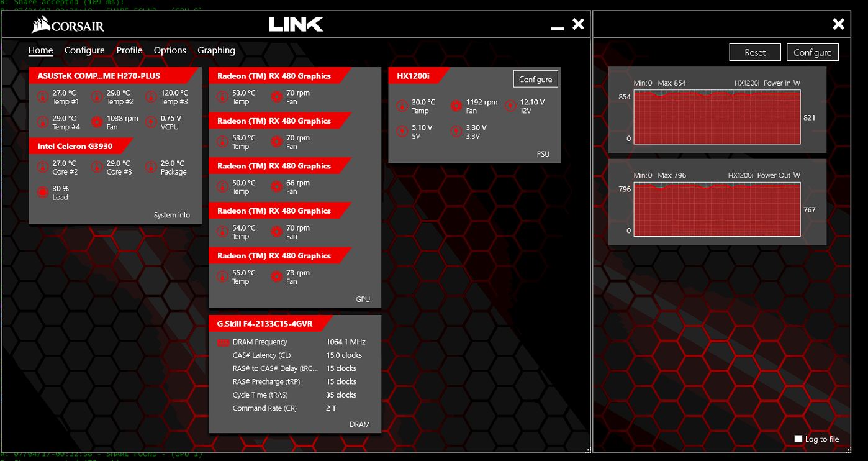Click the System info label
This screenshot has height=461, width=868.
click(172, 216)
